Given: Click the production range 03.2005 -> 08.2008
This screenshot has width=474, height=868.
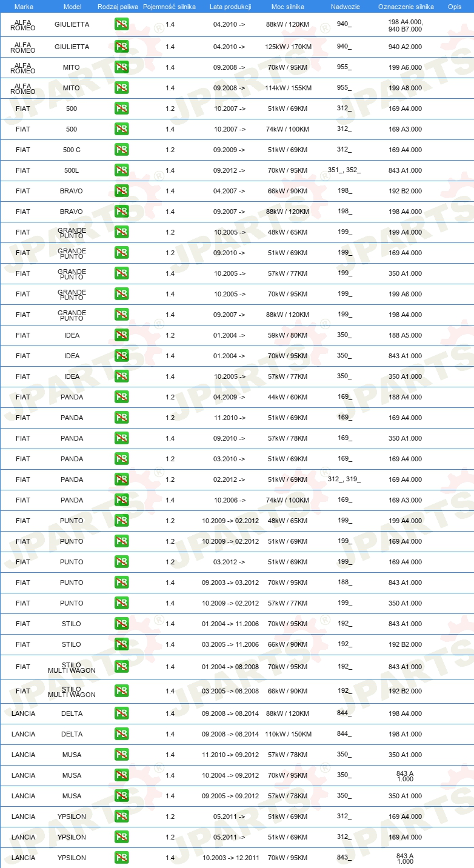Looking at the screenshot, I should 230,691.
